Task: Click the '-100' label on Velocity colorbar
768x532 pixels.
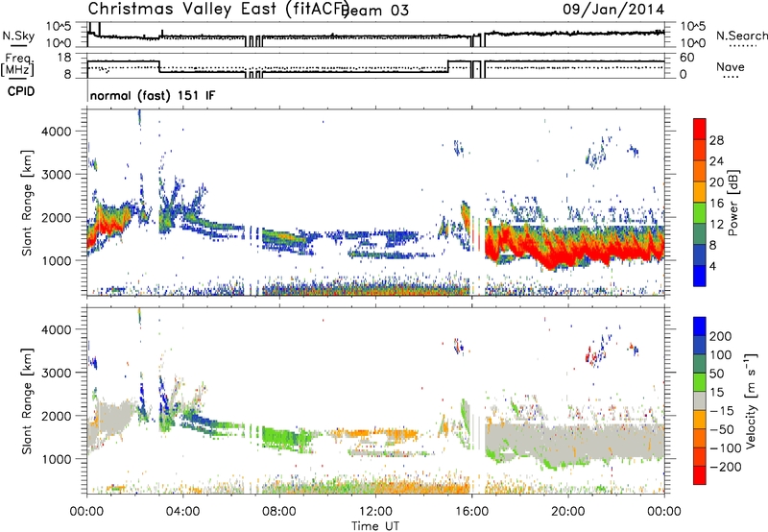Action: click(x=726, y=448)
